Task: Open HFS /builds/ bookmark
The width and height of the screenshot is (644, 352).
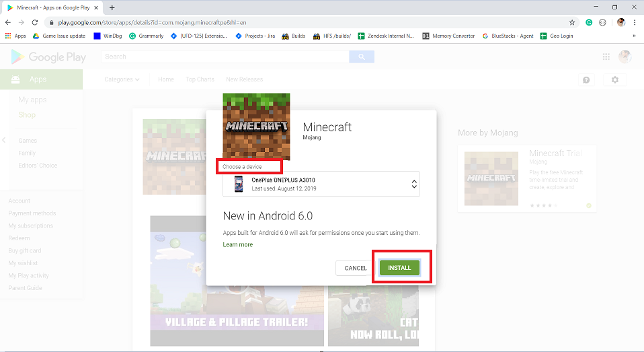Action: coord(332,36)
